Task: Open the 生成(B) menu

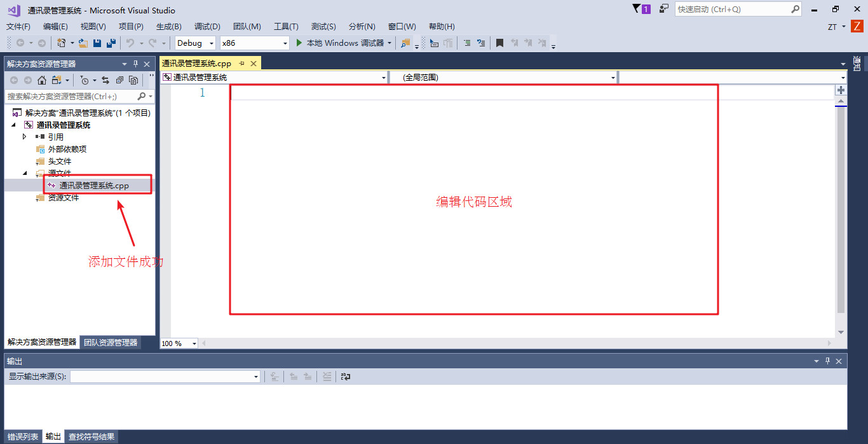Action: click(169, 27)
